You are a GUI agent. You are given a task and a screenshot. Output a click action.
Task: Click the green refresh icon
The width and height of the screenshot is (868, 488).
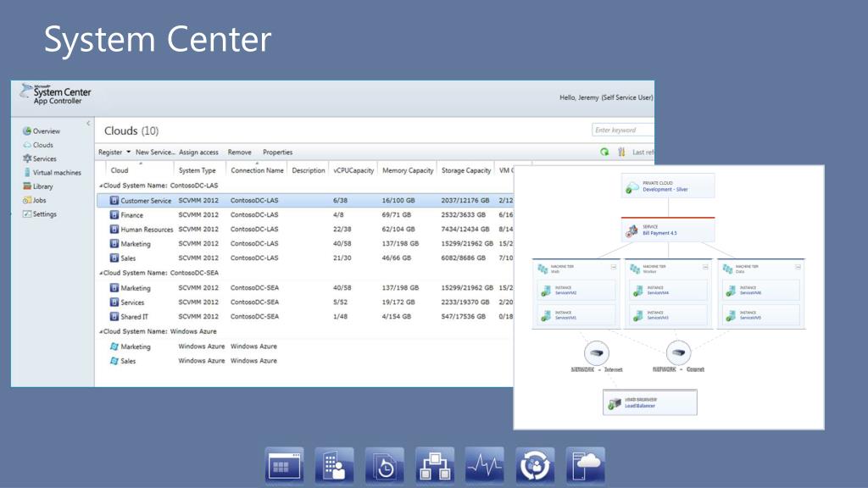click(x=604, y=152)
